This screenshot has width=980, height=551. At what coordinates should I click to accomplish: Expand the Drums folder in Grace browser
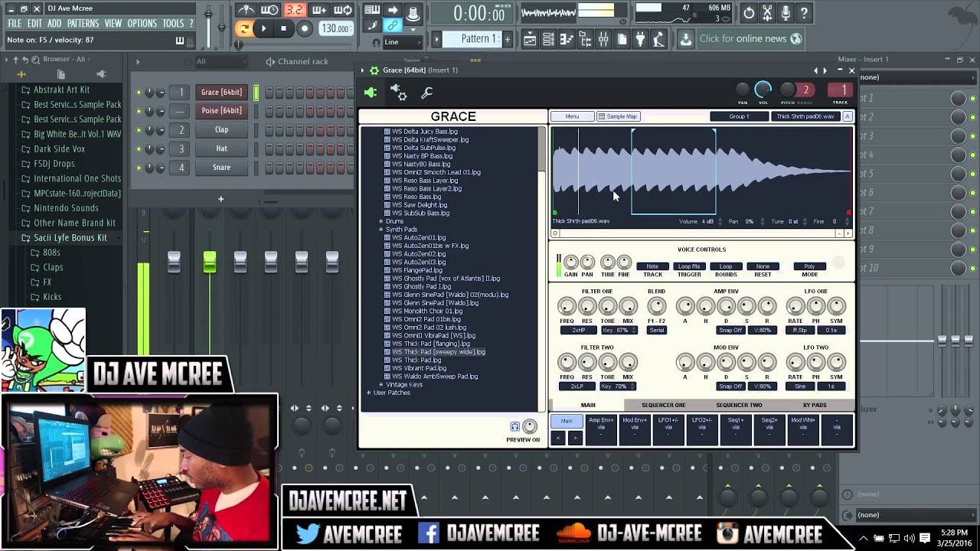[x=381, y=221]
